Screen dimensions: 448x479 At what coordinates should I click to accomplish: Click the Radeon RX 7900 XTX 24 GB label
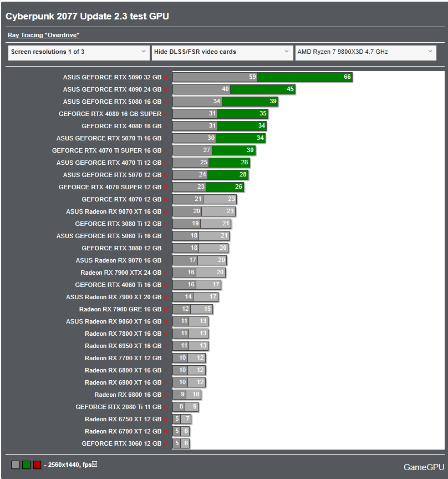[121, 273]
